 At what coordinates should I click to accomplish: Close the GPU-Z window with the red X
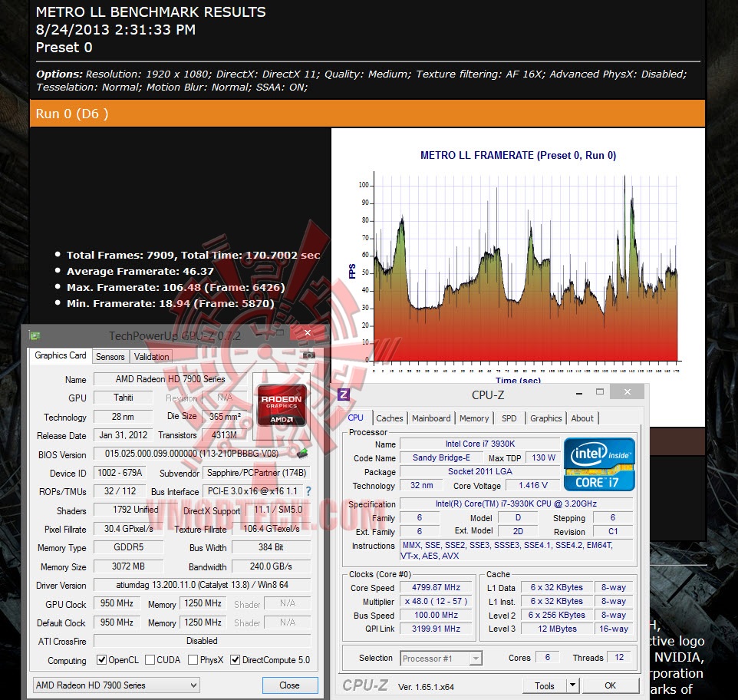(308, 333)
